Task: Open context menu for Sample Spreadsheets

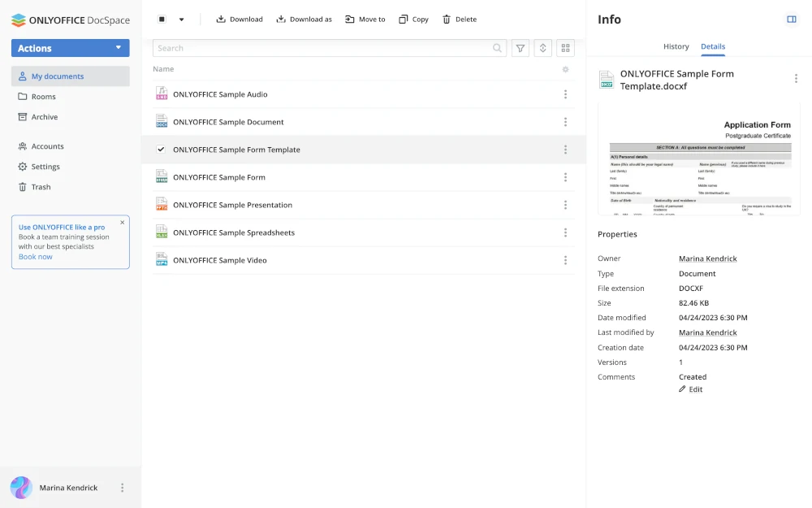Action: pyautogui.click(x=565, y=232)
